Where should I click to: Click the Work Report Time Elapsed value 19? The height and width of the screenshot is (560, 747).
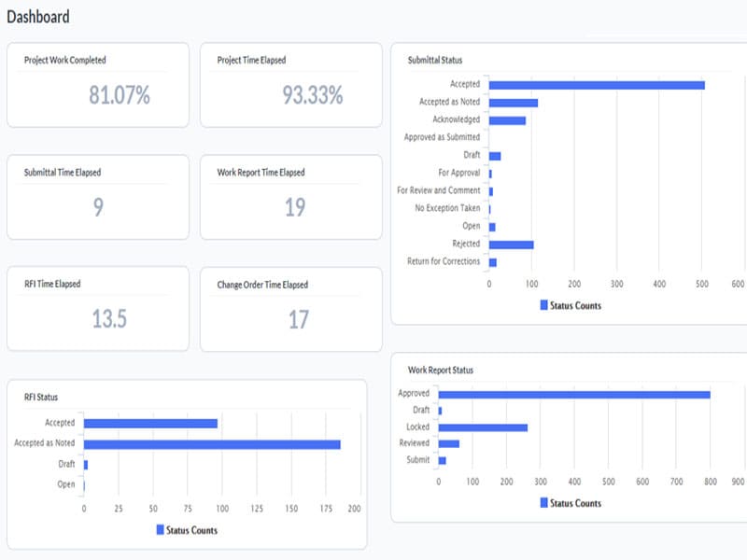(295, 206)
